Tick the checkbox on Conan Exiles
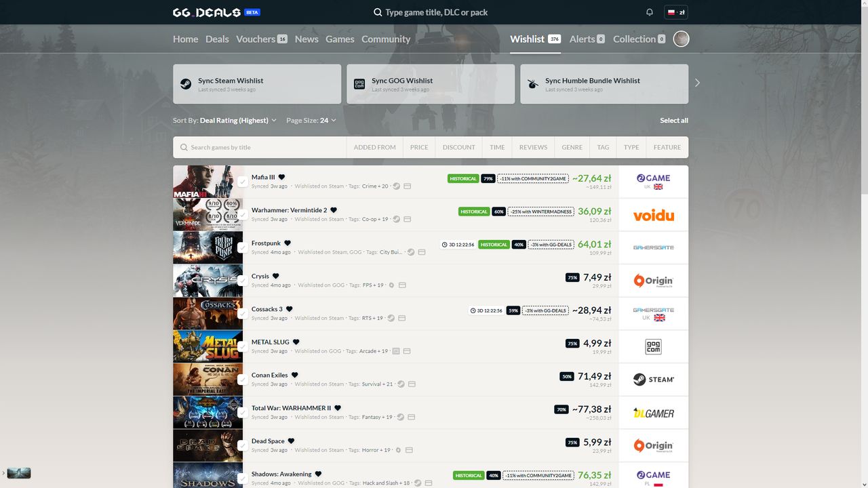Image resolution: width=868 pixels, height=488 pixels. click(x=243, y=380)
